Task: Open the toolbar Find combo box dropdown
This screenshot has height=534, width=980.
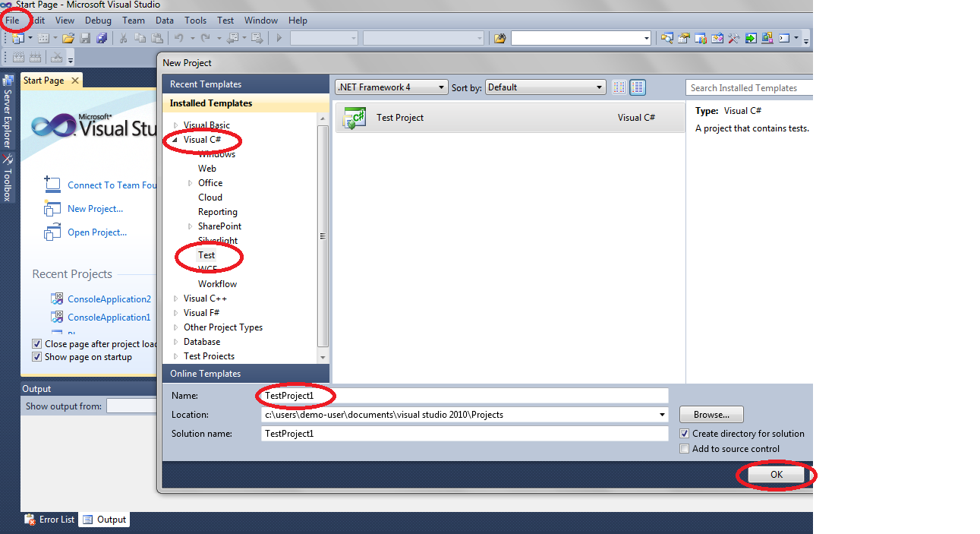Action: coord(646,38)
